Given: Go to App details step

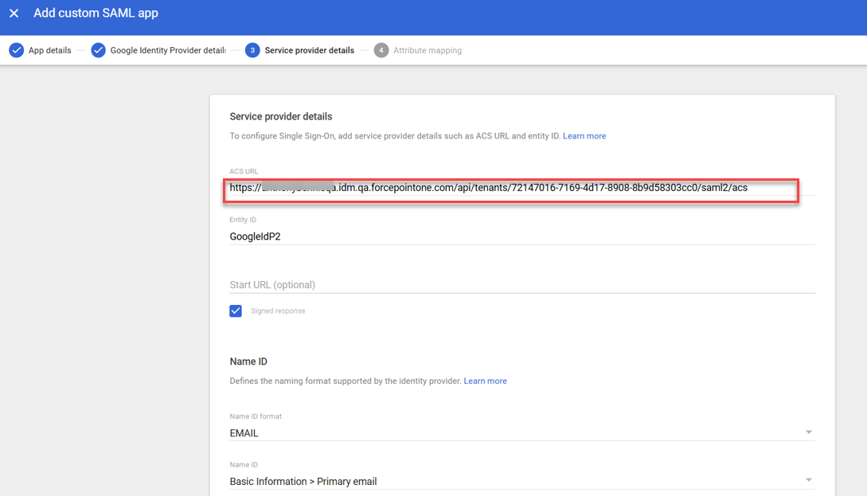Looking at the screenshot, I should pos(49,50).
